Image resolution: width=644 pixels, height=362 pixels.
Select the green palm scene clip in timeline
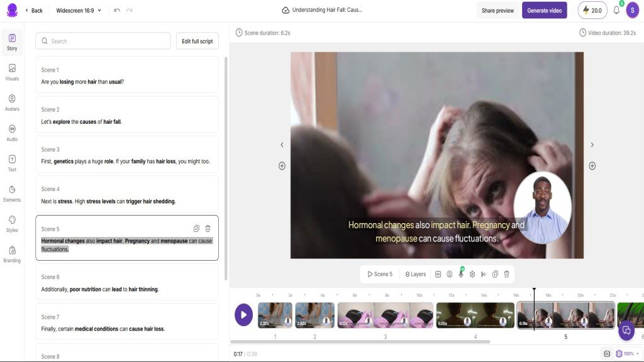click(x=631, y=315)
